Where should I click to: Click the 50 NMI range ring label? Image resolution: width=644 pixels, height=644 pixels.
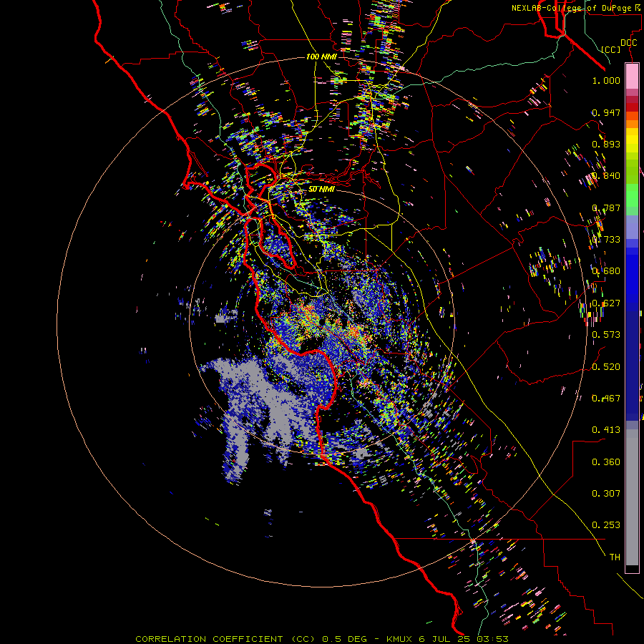point(321,190)
